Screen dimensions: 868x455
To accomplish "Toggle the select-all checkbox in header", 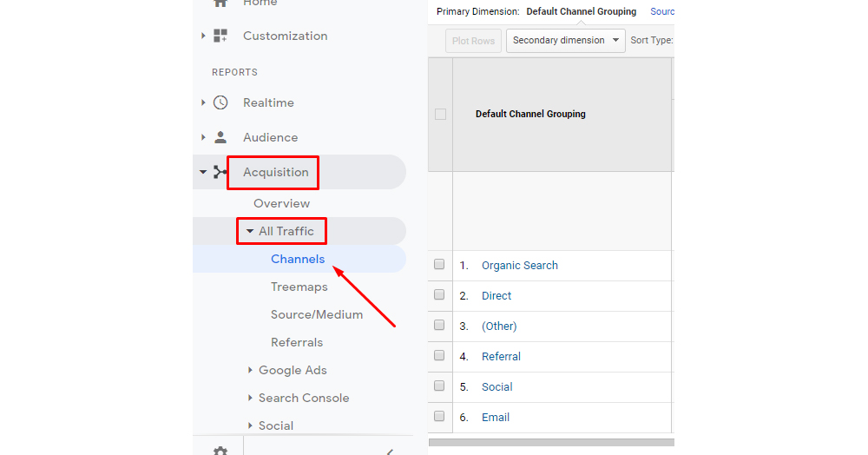I will (x=440, y=114).
